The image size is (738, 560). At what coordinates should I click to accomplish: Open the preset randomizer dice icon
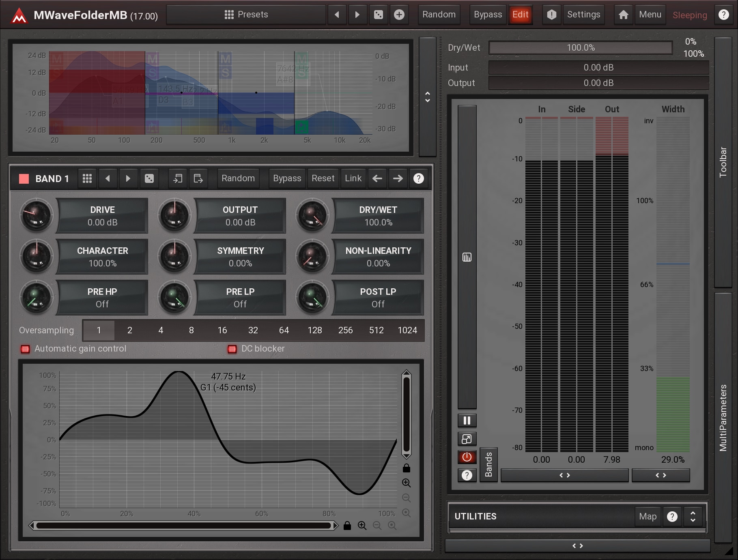point(378,15)
